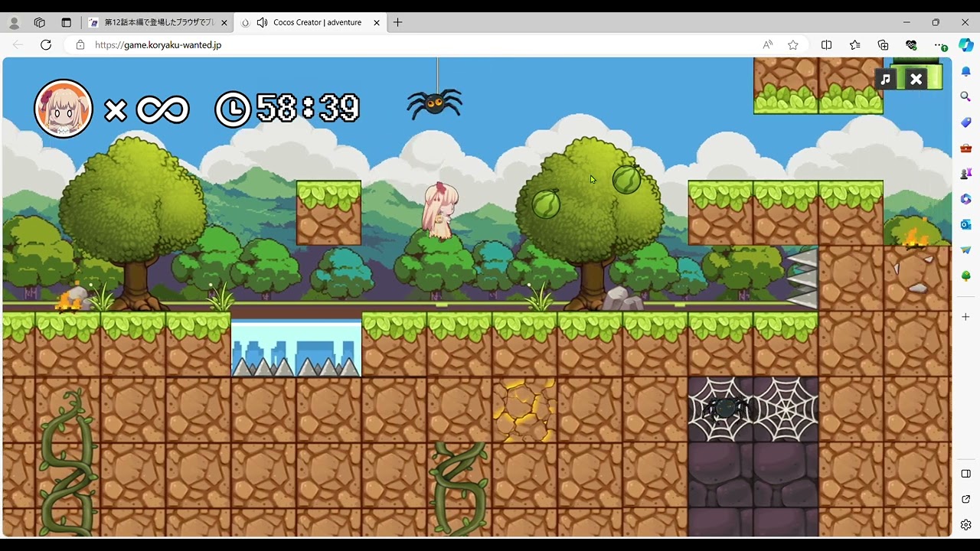Toggle the game music note button
The width and height of the screenshot is (980, 551).
coord(886,79)
